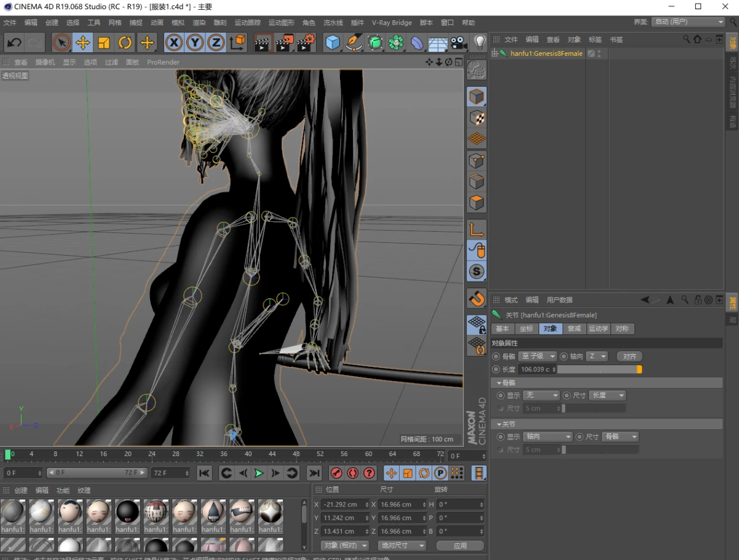Switch to Points mode

[477, 160]
